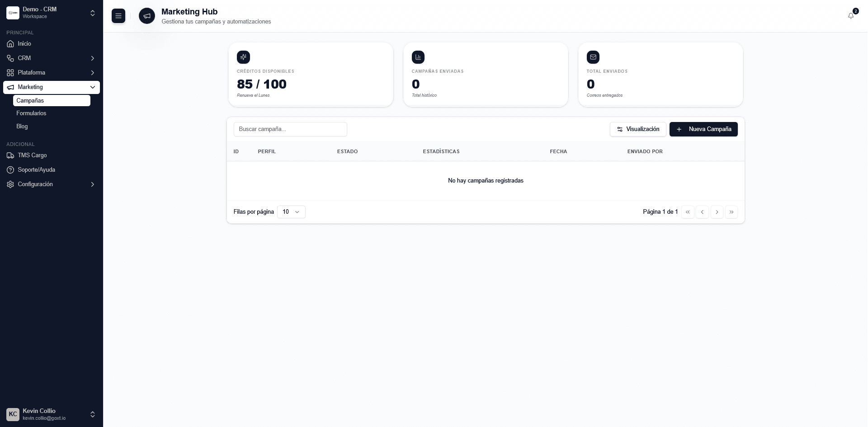Open rows per page dropdown showing 10
Image resolution: width=868 pixels, height=427 pixels.
point(291,212)
